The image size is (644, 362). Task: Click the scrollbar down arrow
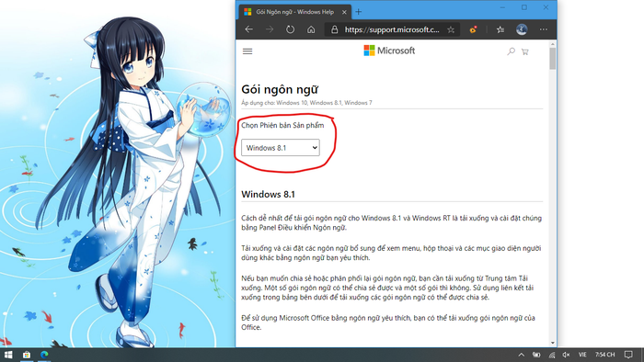coord(552,343)
